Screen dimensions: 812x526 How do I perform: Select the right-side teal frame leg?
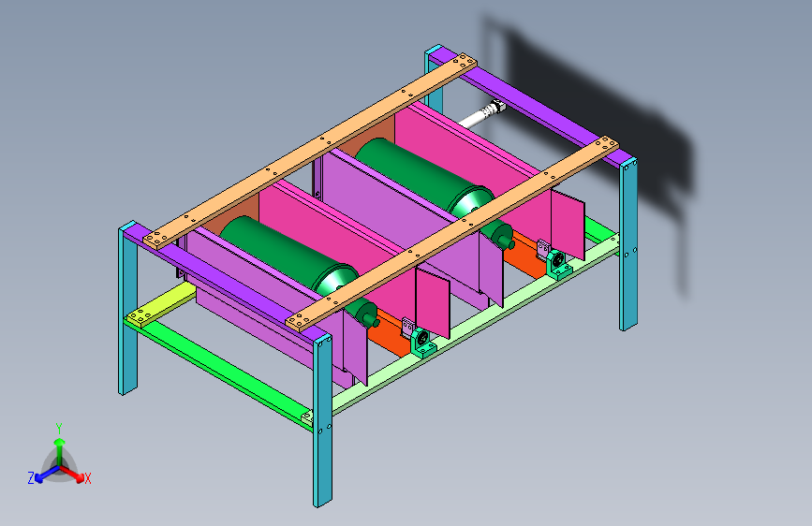pyautogui.click(x=628, y=244)
